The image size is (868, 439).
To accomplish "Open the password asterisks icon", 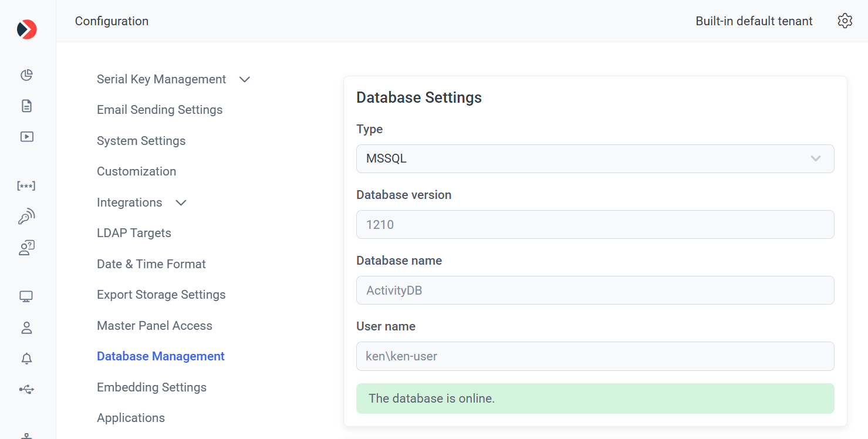I will coord(26,186).
